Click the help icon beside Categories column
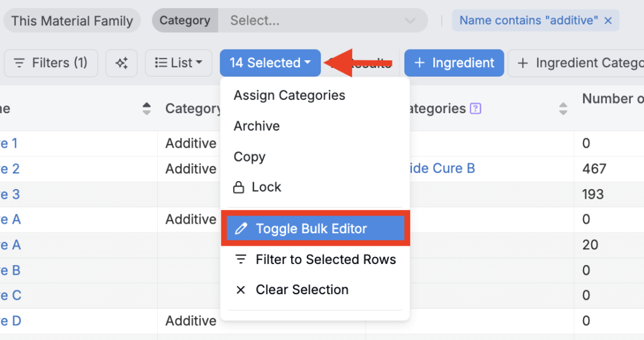644x340 pixels. click(475, 109)
